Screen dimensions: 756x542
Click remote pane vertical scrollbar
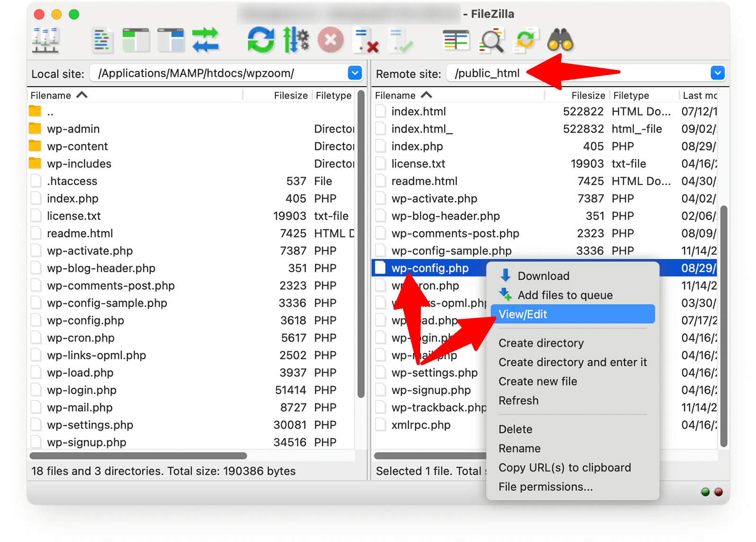723,326
